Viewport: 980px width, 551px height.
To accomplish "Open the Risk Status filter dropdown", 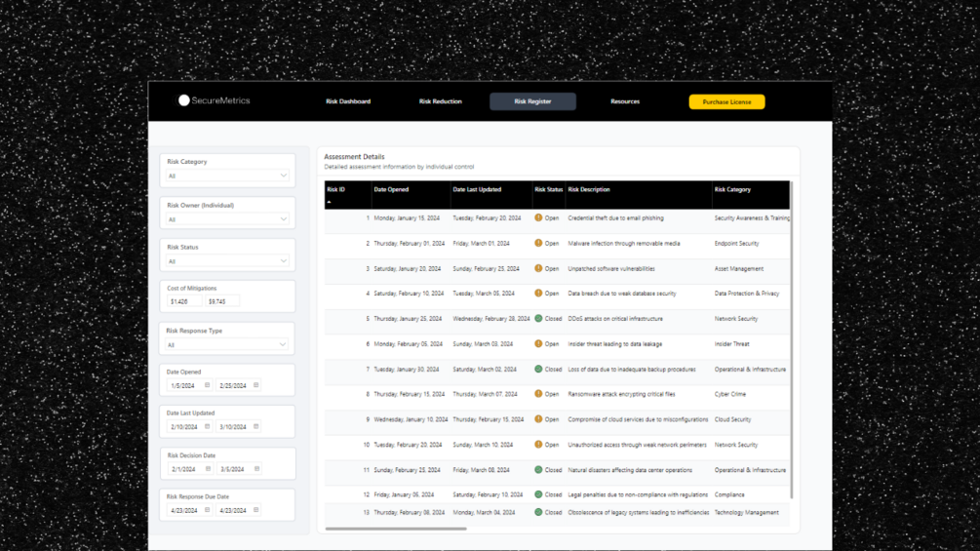I will (227, 261).
